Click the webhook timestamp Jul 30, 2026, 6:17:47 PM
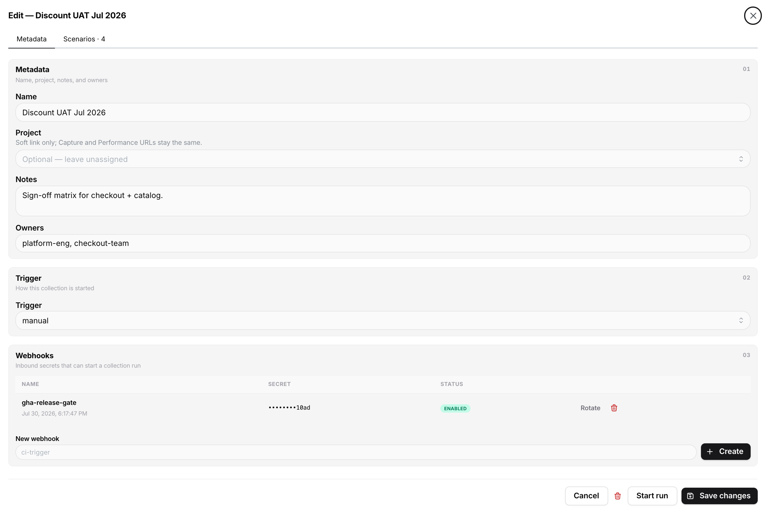Screen dimensions: 766x532 [x=54, y=413]
